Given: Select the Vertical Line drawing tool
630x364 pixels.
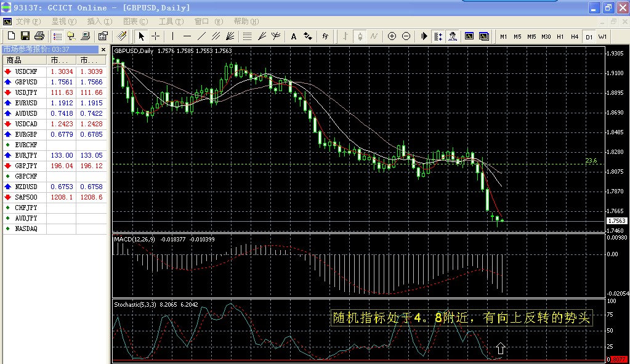Looking at the screenshot, I should click(173, 36).
